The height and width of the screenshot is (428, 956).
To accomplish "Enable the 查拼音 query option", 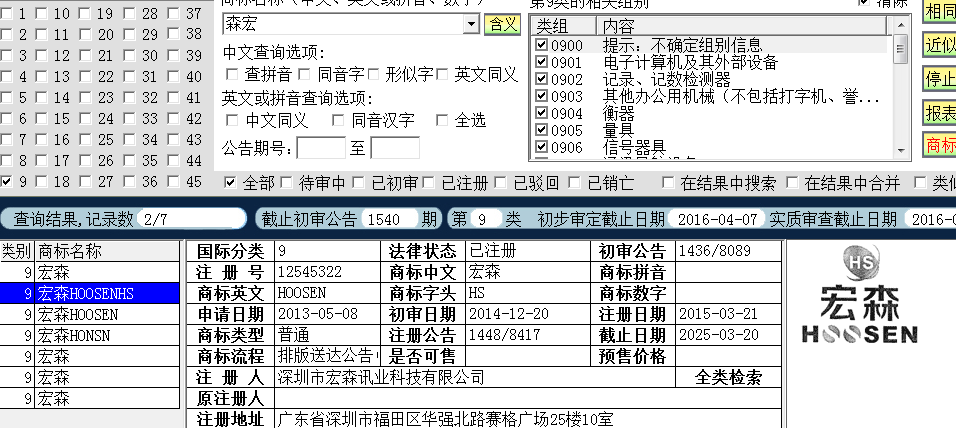I will 232,74.
